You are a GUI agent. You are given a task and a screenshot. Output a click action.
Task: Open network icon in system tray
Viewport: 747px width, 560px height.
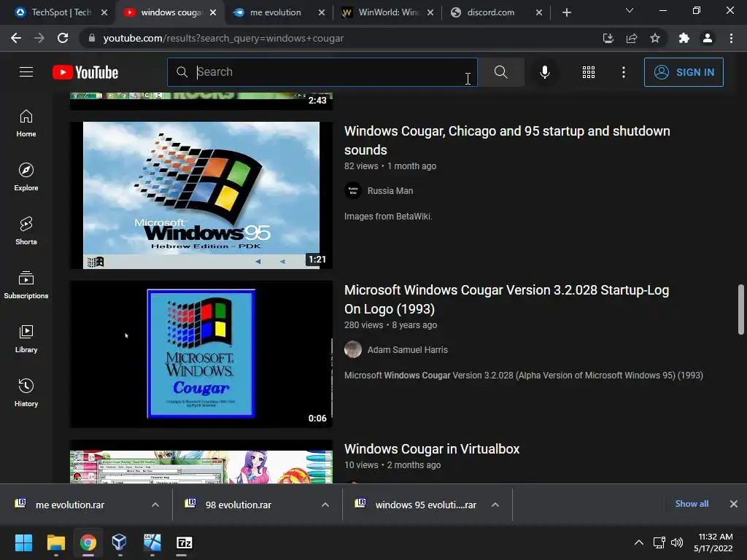pos(659,542)
